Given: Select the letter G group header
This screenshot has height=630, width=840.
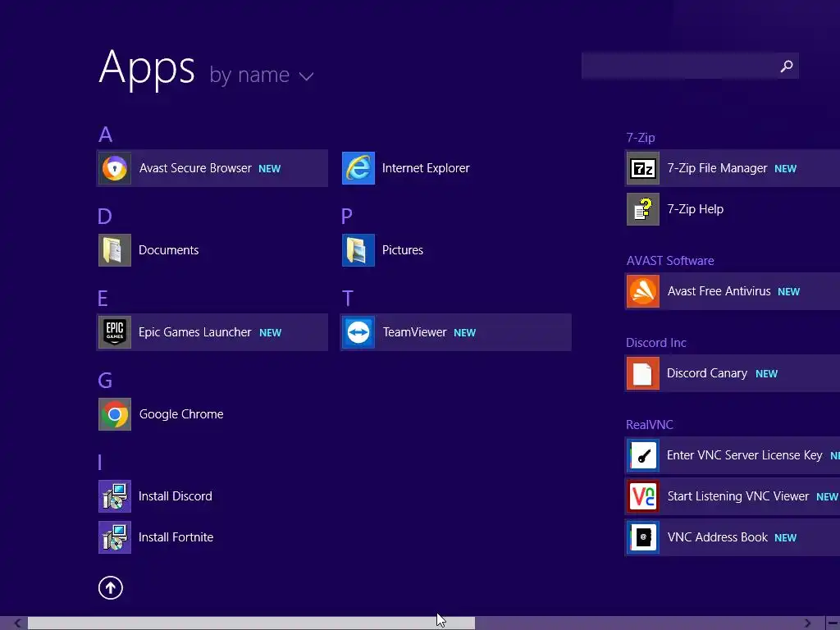Looking at the screenshot, I should click(x=105, y=381).
